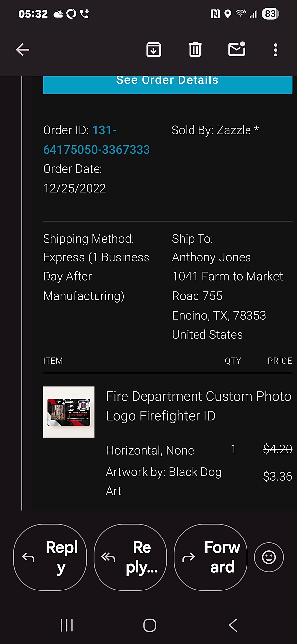Tap the back arrow to leave email
Viewport: 297px width, 644px height.
23,50
